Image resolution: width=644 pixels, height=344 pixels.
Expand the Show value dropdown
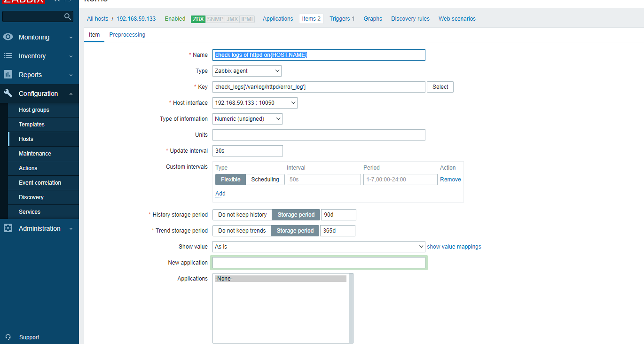coord(319,247)
